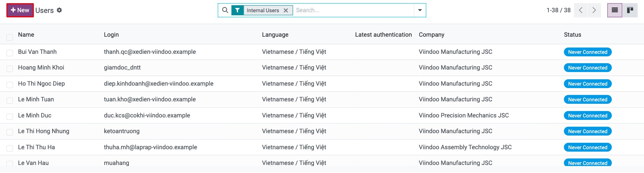Expand the search options dropdown arrow
Image resolution: width=644 pixels, height=173 pixels.
pyautogui.click(x=420, y=10)
